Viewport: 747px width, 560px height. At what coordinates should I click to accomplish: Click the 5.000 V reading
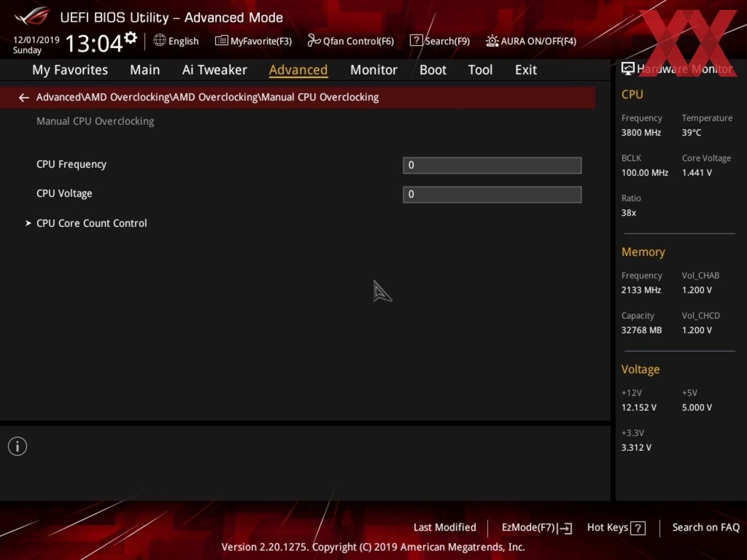click(x=696, y=407)
